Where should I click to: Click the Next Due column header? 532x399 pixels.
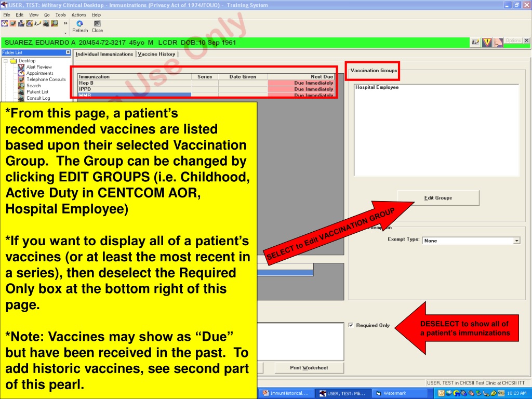point(301,77)
